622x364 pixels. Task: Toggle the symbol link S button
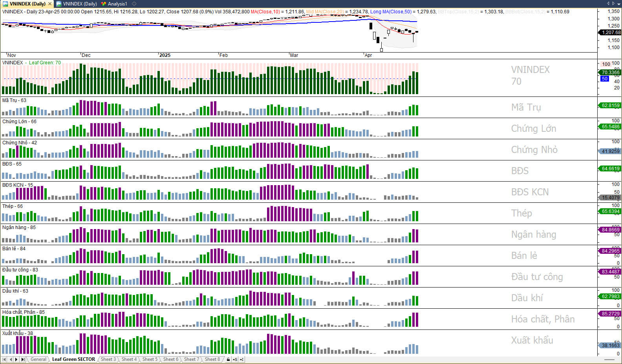235,359
